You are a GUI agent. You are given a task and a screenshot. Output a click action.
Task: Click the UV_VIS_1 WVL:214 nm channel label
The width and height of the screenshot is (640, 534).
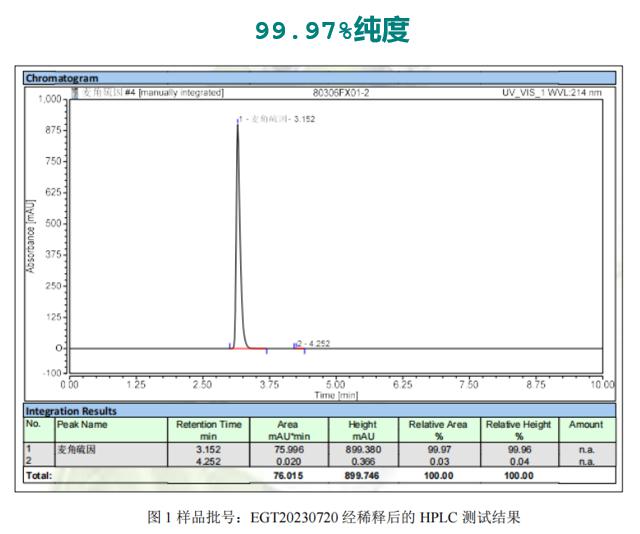tap(552, 93)
